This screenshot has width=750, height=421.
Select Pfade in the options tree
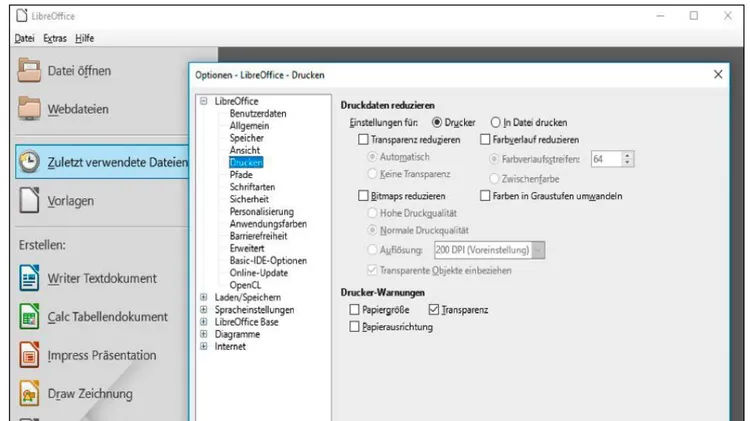point(241,175)
